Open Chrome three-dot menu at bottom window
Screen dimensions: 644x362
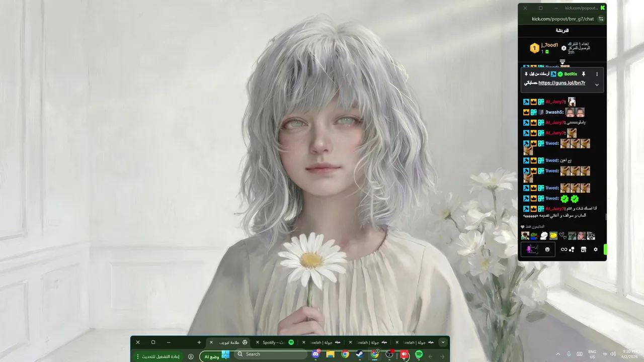[138, 356]
